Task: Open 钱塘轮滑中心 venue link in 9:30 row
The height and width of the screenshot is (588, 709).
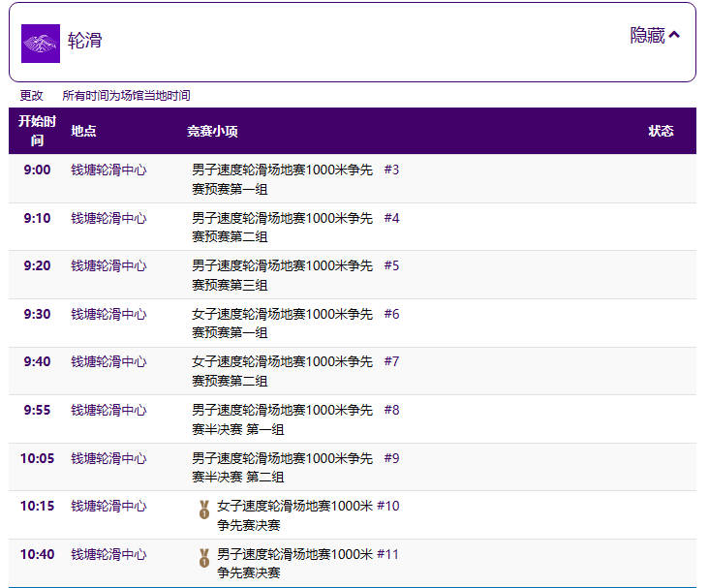Action: (x=109, y=315)
